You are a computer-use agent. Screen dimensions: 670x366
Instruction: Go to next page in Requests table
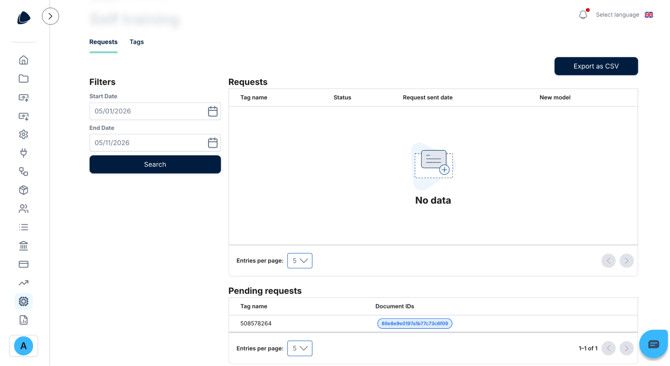(626, 261)
